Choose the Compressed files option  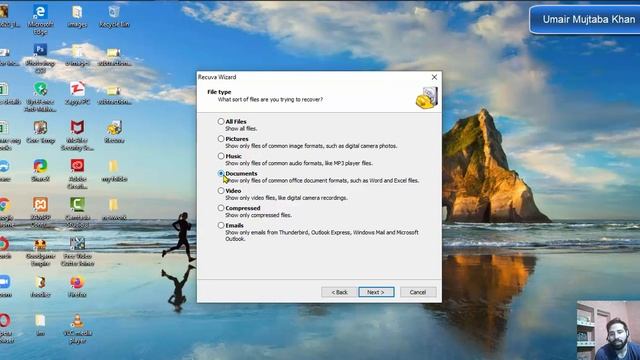point(221,208)
